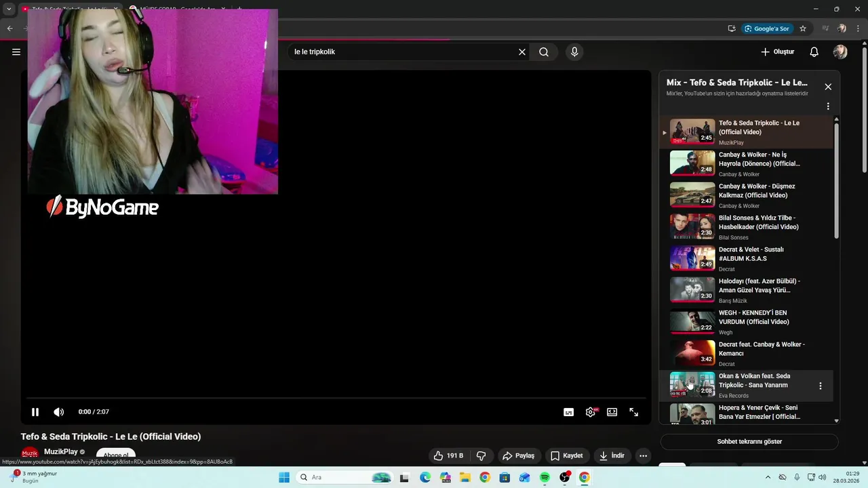This screenshot has width=868, height=488.
Task: Open Spotify from the taskbar
Action: pos(545,477)
